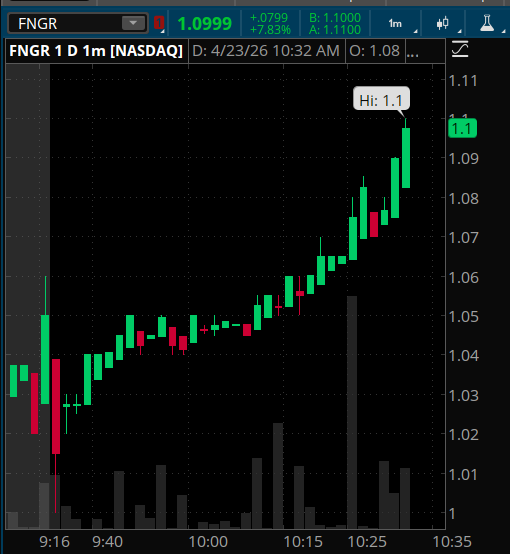Click the red number 1 link icon
This screenshot has height=554, width=510.
pyautogui.click(x=159, y=23)
